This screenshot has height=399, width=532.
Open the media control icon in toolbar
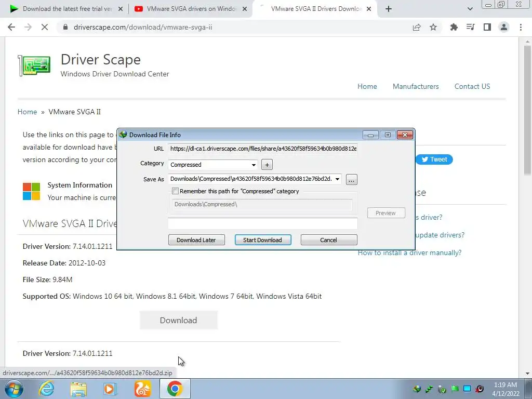[x=470, y=27]
